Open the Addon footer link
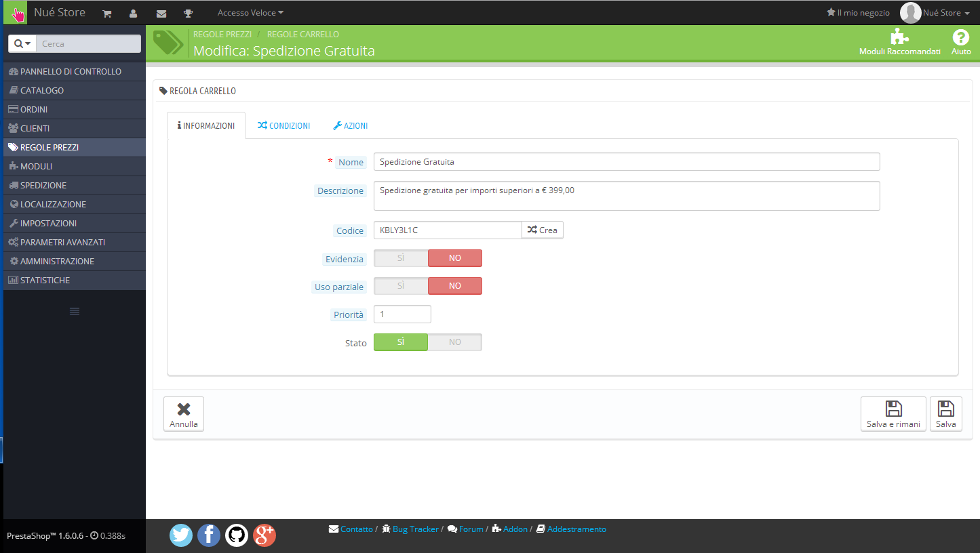The height and width of the screenshot is (553, 980). [515, 529]
